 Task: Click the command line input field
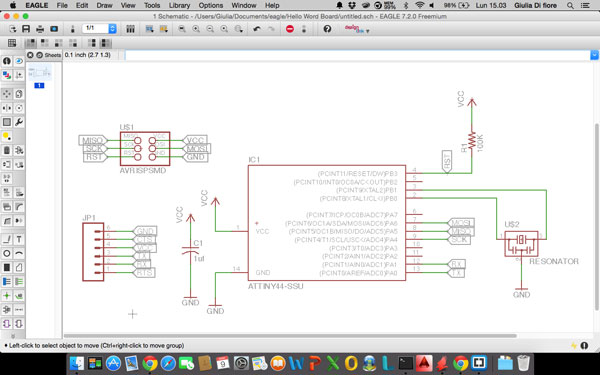pyautogui.click(x=357, y=55)
